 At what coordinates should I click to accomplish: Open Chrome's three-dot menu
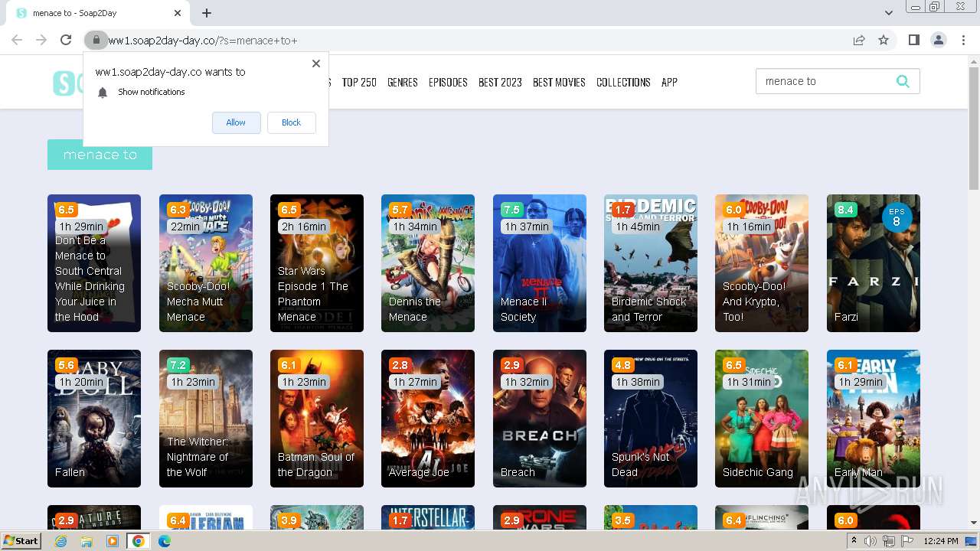[963, 41]
